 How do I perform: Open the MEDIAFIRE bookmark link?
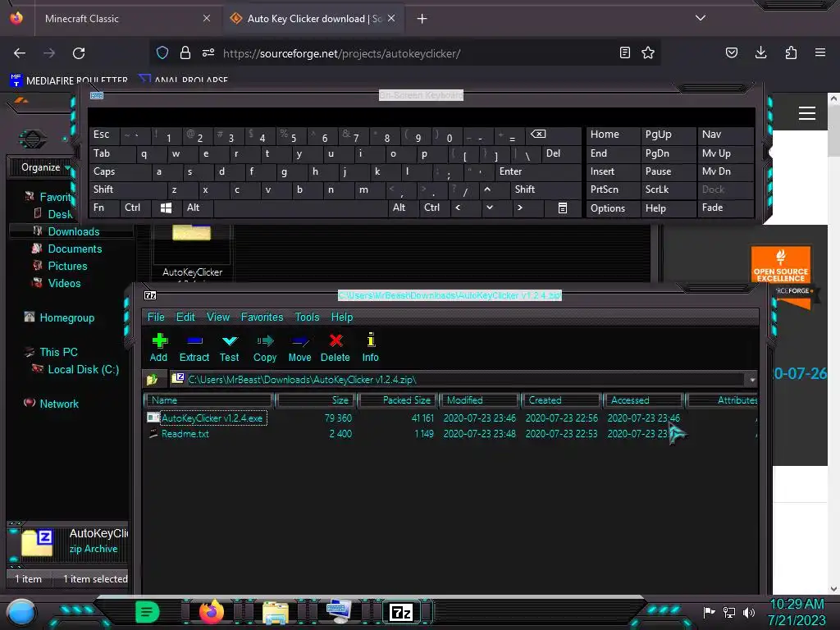[69, 80]
